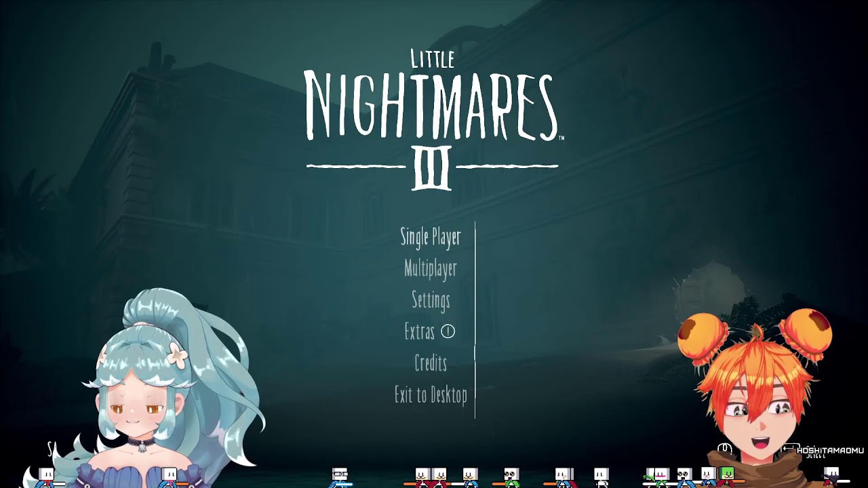The width and height of the screenshot is (868, 488).
Task: Start a Single Player game
Action: click(431, 237)
